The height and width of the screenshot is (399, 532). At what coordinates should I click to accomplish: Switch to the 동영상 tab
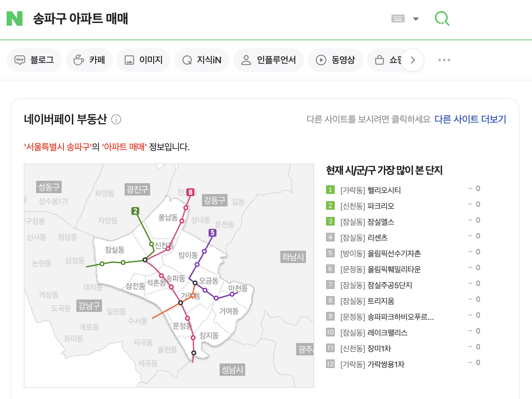(335, 60)
